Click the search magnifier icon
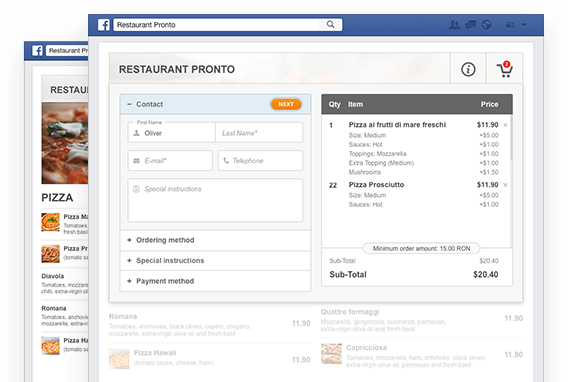The height and width of the screenshot is (382, 568). 330,24
